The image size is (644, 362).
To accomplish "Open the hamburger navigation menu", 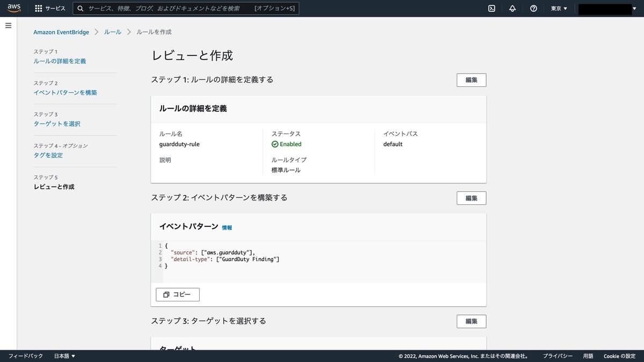I will tap(8, 25).
